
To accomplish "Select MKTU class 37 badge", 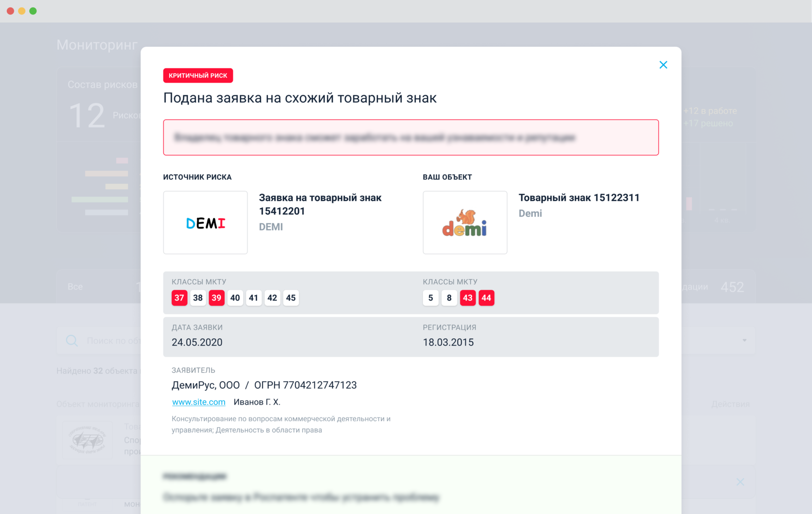I will tap(179, 298).
